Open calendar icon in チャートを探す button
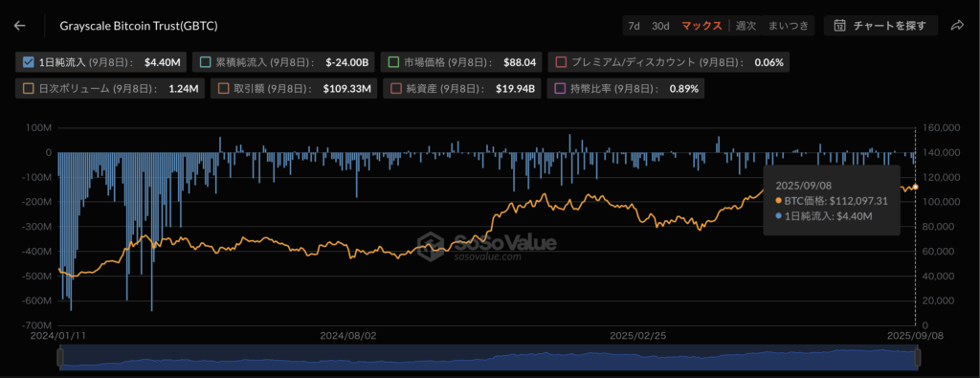Image resolution: width=980 pixels, height=378 pixels. pyautogui.click(x=840, y=26)
